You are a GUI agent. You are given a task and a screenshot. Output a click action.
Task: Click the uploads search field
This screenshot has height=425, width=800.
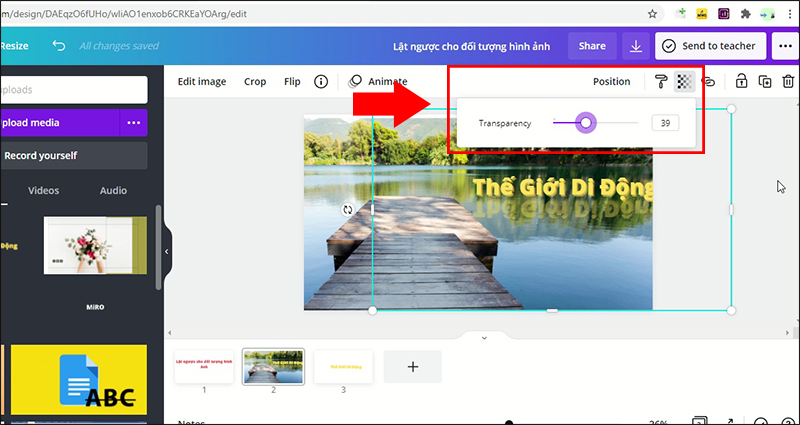[x=74, y=90]
